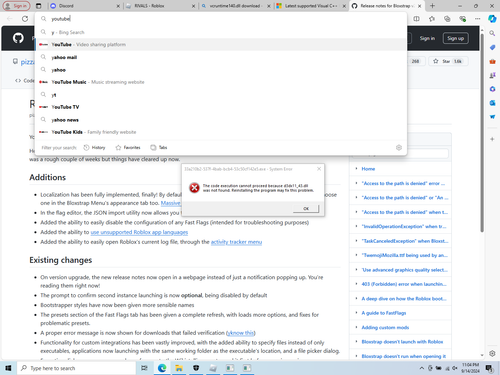Click the page vertical scrollbar

pyautogui.click(x=482, y=132)
